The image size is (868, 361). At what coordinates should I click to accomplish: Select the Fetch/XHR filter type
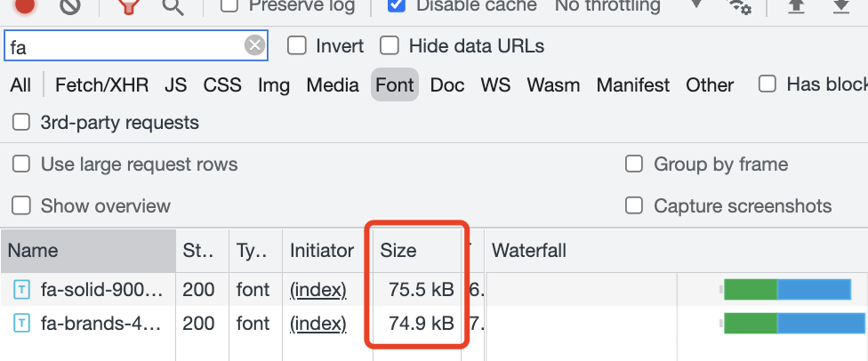(102, 84)
